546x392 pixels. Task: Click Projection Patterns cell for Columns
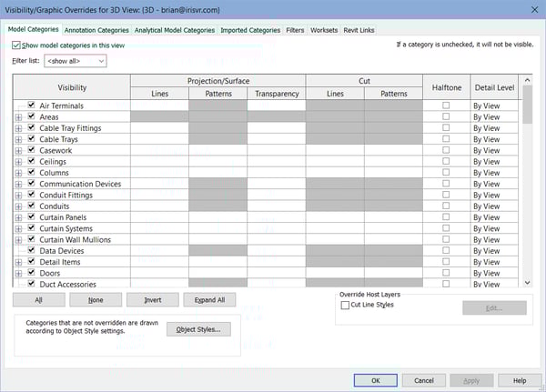click(218, 173)
